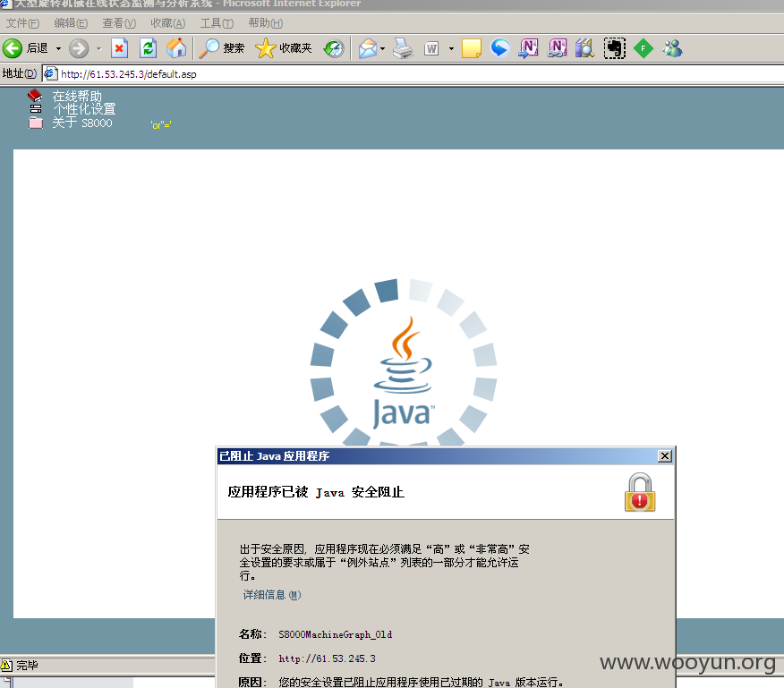Click the yellow sticky note icon
The height and width of the screenshot is (688, 784).
click(x=471, y=48)
